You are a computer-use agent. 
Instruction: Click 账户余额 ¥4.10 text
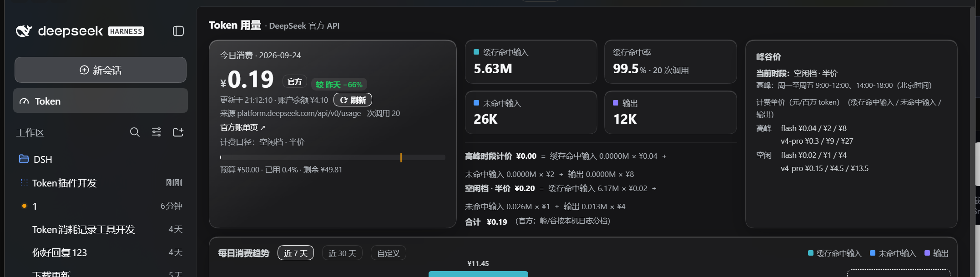click(303, 100)
